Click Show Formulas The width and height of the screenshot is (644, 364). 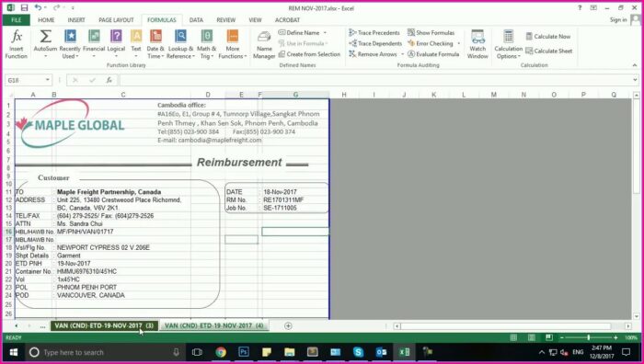pyautogui.click(x=431, y=32)
